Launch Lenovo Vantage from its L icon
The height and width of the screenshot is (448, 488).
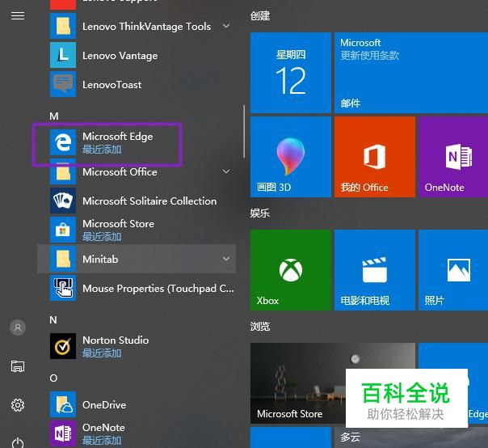(x=63, y=55)
